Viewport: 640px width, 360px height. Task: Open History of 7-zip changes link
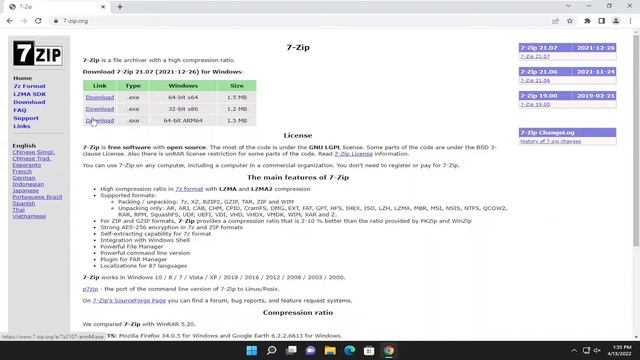click(551, 141)
